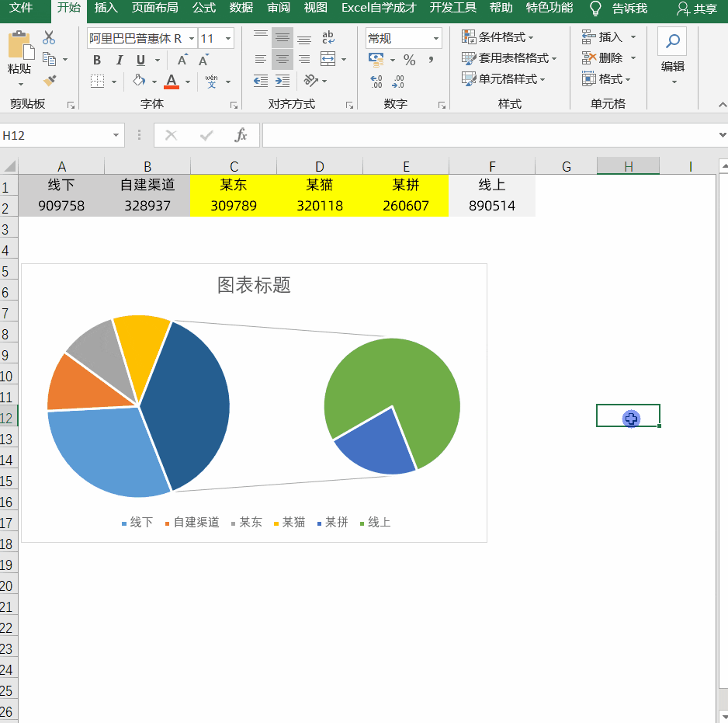Click the Cut scissors icon
The image size is (728, 723).
[x=49, y=37]
